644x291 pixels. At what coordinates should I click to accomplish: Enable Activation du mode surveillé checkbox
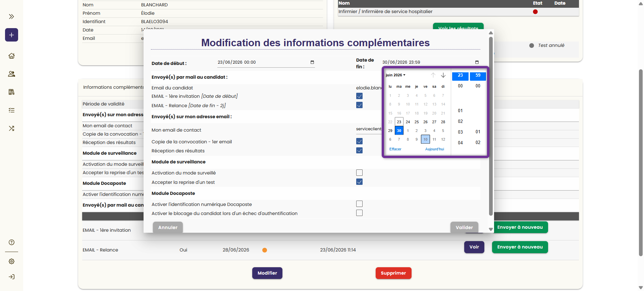359,173
